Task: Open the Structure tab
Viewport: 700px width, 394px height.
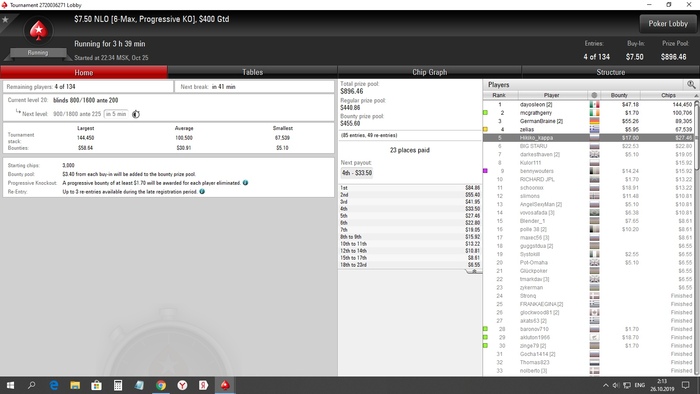Action: point(610,72)
